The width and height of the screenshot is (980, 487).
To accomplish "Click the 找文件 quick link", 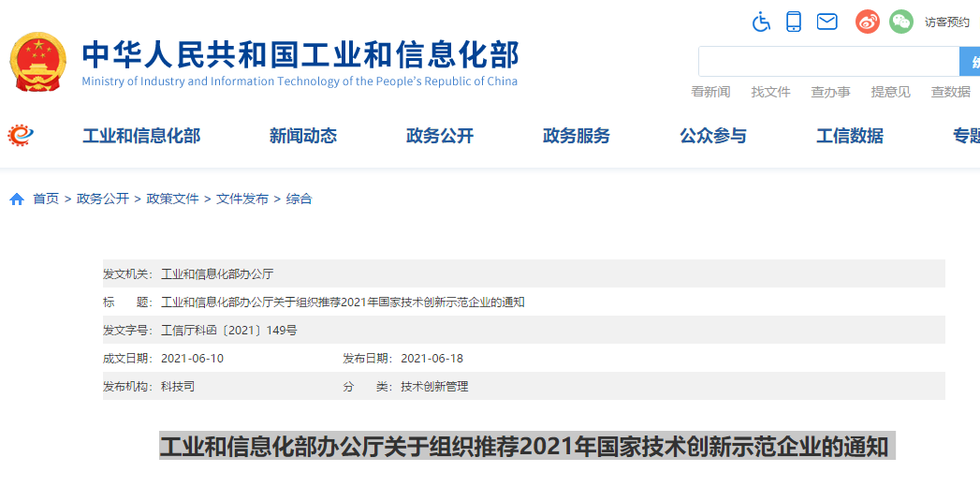I will click(770, 92).
